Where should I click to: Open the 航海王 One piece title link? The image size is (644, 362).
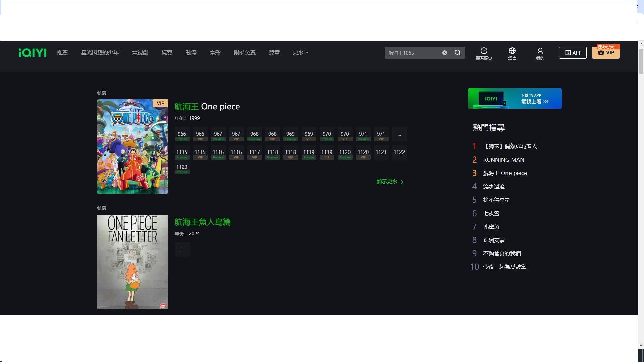point(207,107)
